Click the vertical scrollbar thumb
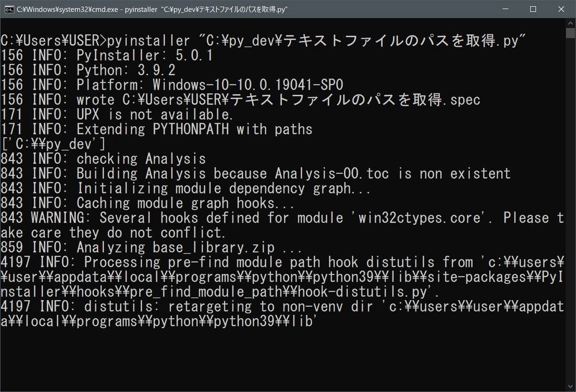Image resolution: width=576 pixels, height=392 pixels. [571, 33]
